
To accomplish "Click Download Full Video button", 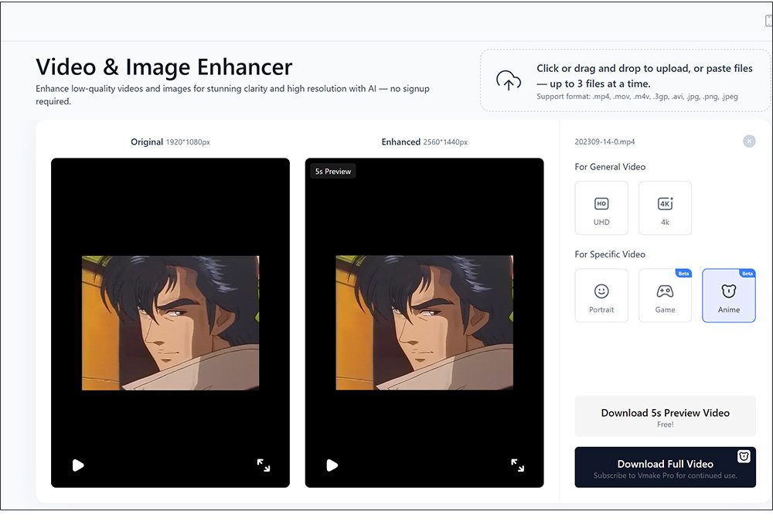I will tap(665, 467).
